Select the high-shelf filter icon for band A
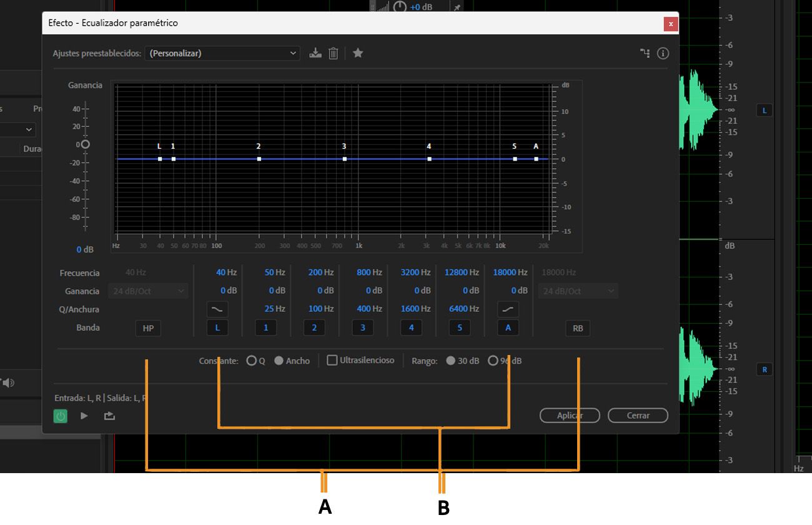Screen dimensions: 812x525 click(x=508, y=309)
